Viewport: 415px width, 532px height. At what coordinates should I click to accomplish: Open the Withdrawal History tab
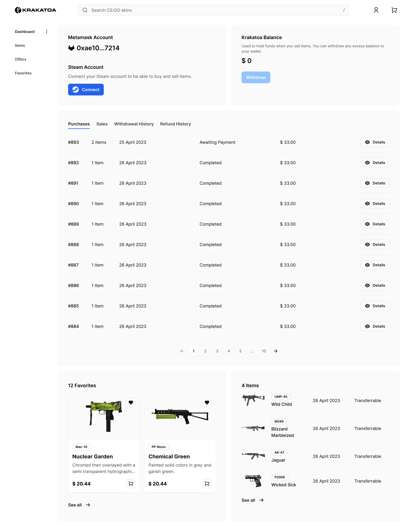tap(134, 124)
